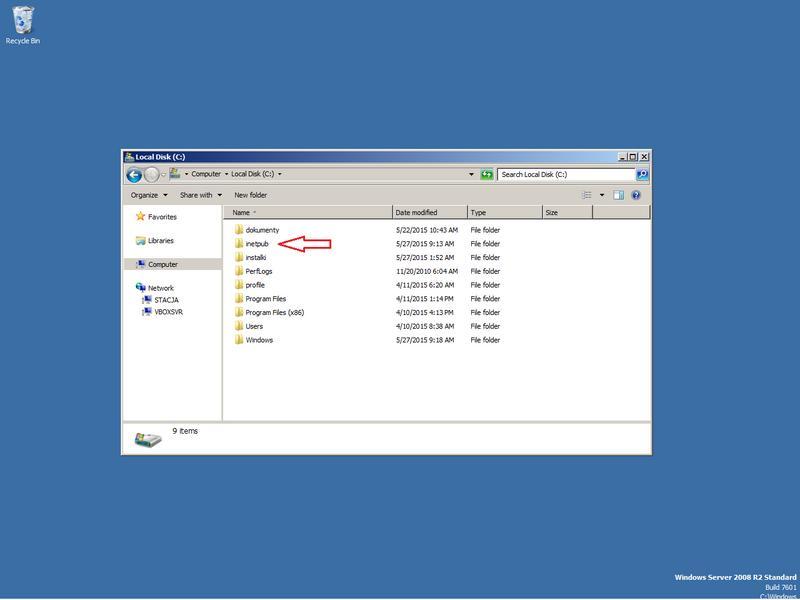Select the Program Files (x86) folder icon
This screenshot has width=800, height=600.
(x=239, y=312)
